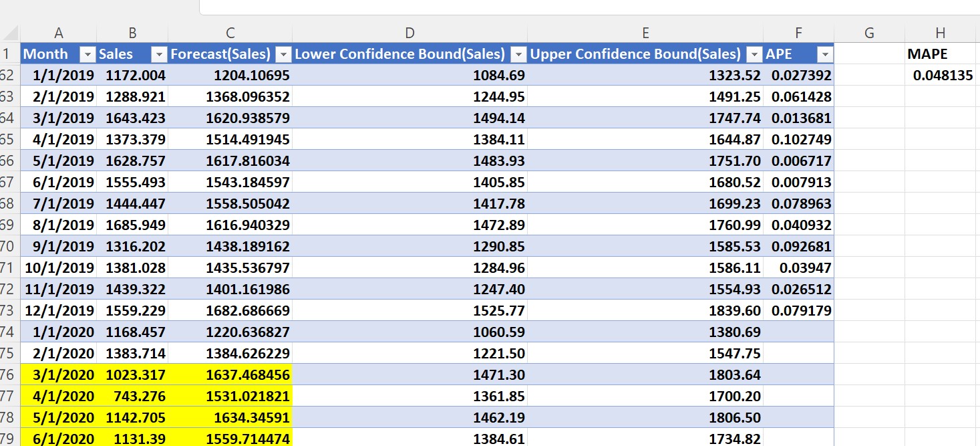Open the Month column filter dropdown
Viewport: 980px width, 446px height.
click(x=88, y=54)
